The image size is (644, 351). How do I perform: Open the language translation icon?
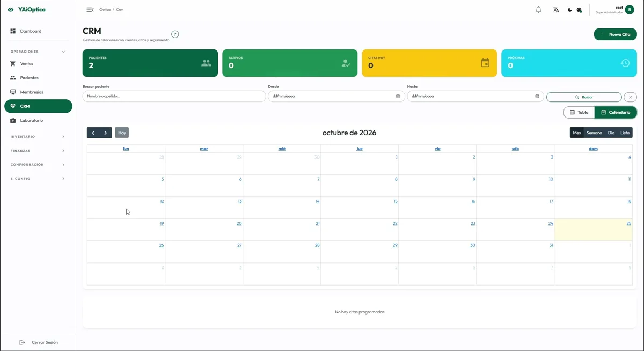point(556,10)
